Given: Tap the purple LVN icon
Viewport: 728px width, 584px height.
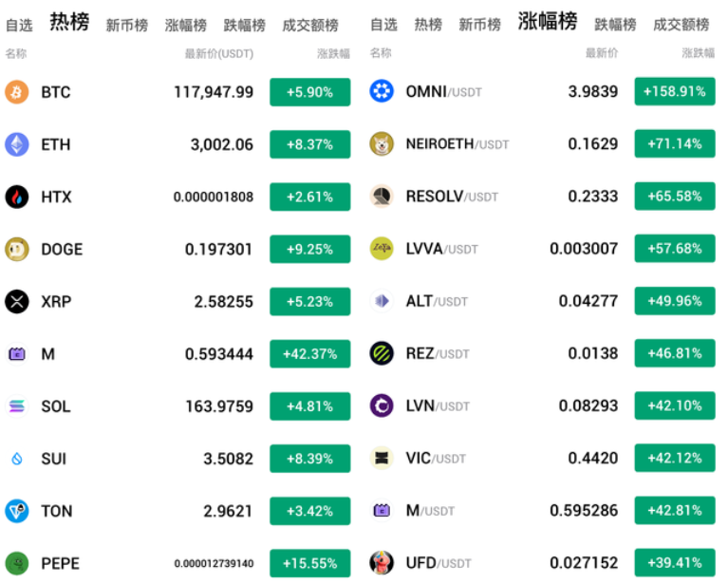Looking at the screenshot, I should coord(382,405).
